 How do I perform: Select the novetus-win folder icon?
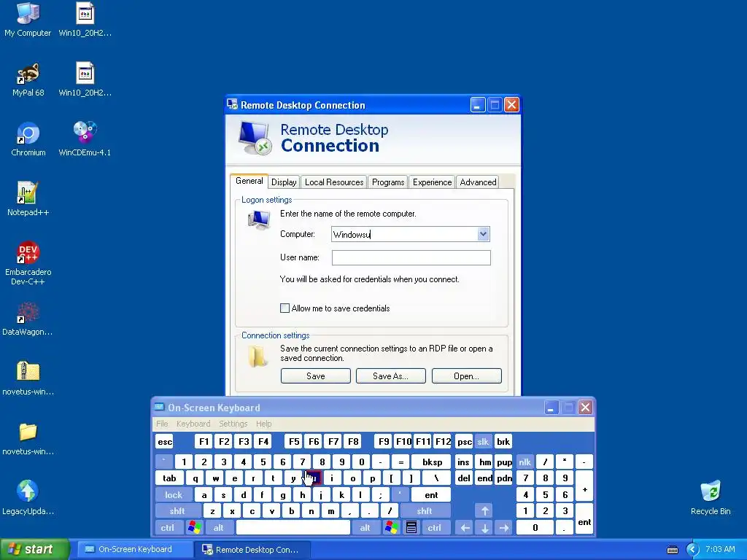(28, 438)
